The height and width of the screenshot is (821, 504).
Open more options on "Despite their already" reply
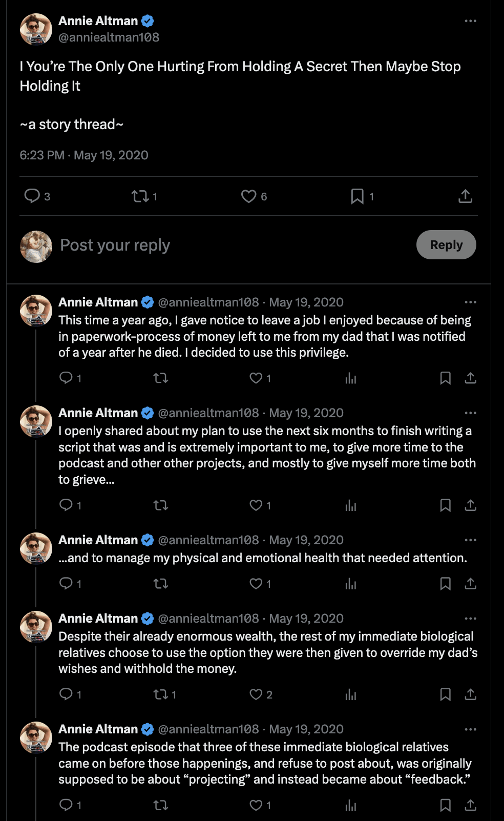click(x=470, y=619)
